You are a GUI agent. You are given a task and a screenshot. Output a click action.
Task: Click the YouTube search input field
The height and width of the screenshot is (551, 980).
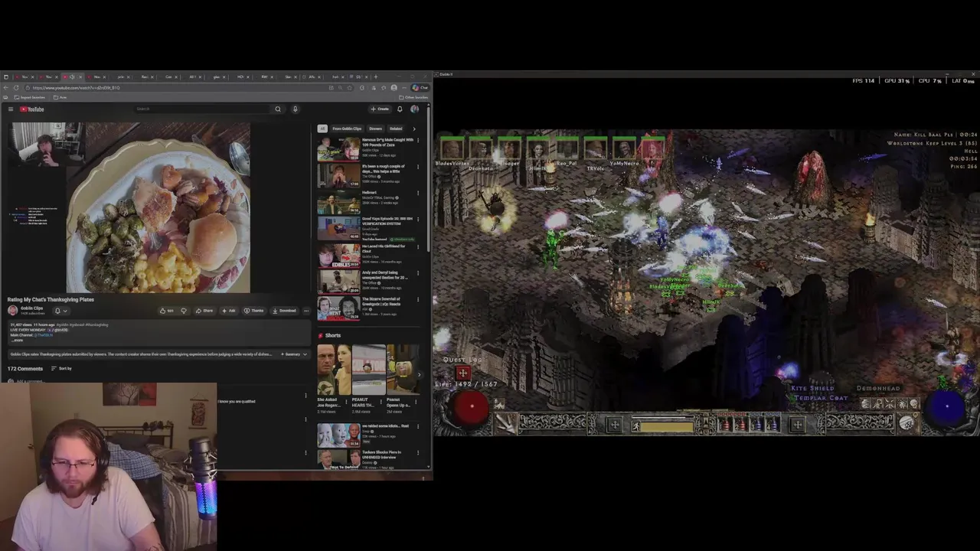(x=202, y=109)
